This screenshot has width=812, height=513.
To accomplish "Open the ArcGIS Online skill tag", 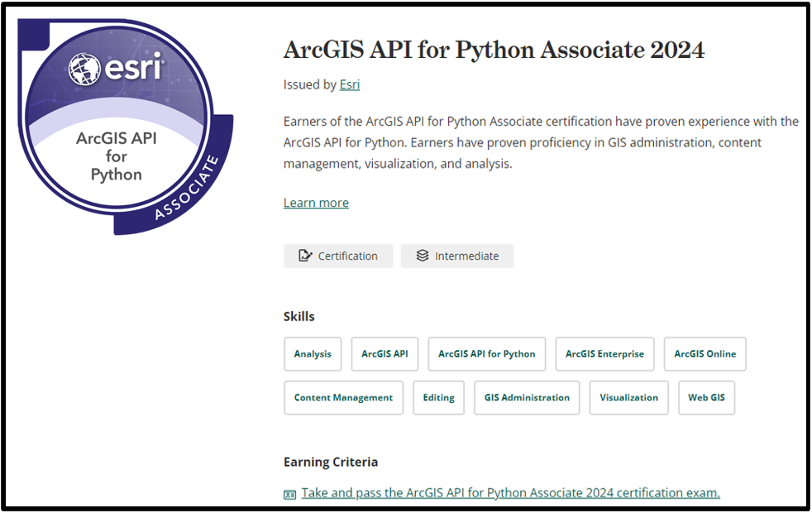I will (x=705, y=354).
